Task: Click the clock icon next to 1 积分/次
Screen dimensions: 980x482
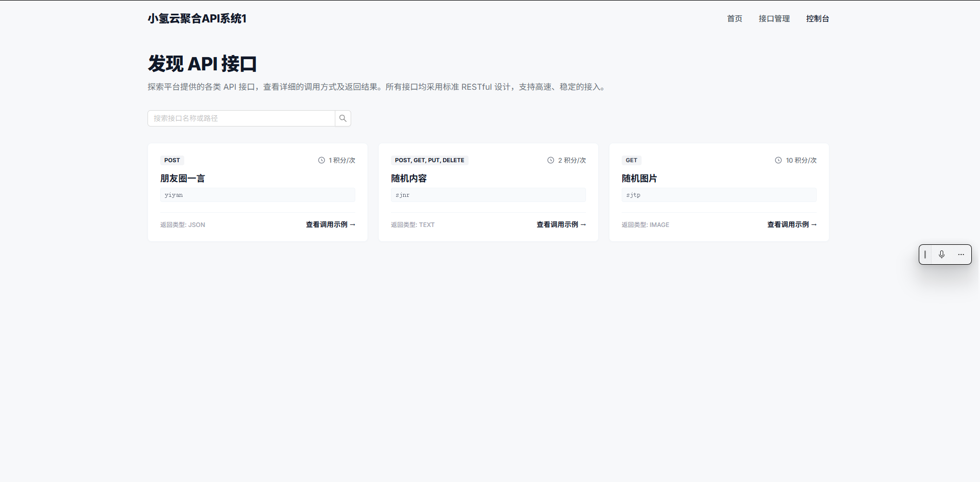Action: (321, 160)
